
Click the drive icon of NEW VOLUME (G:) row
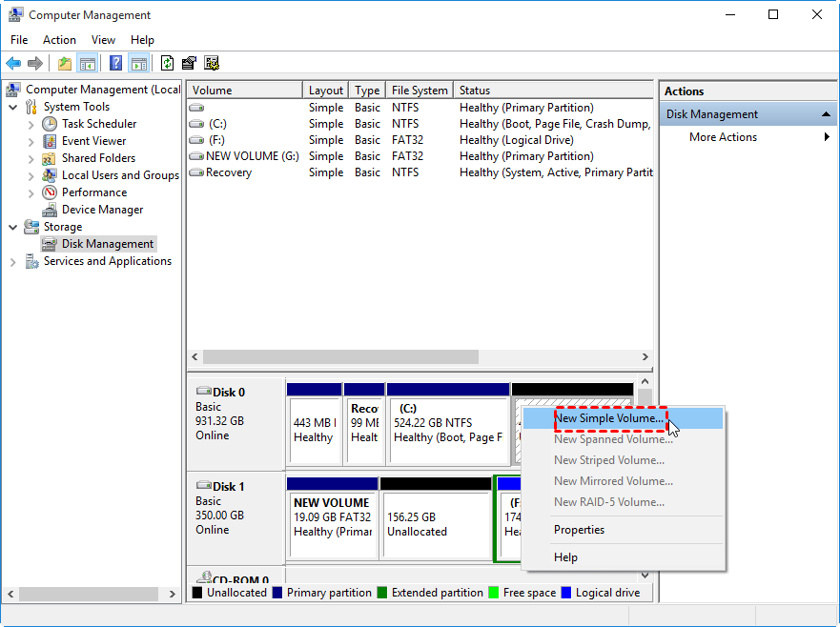196,156
